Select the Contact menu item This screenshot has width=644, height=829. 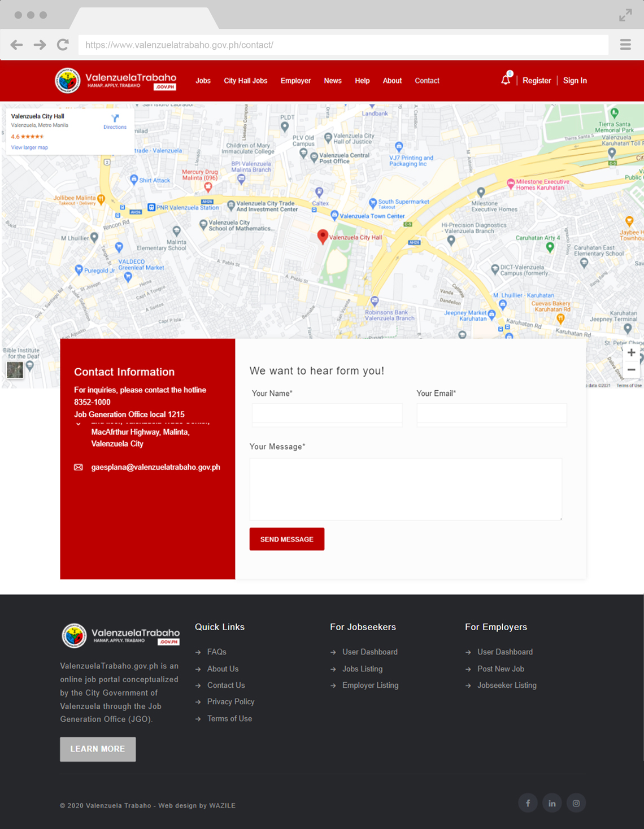[x=427, y=81]
